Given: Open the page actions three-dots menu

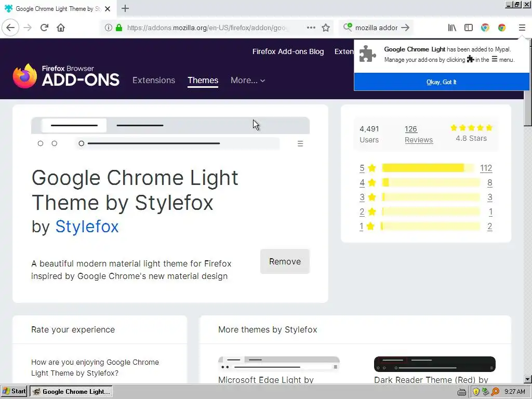Looking at the screenshot, I should tap(311, 28).
